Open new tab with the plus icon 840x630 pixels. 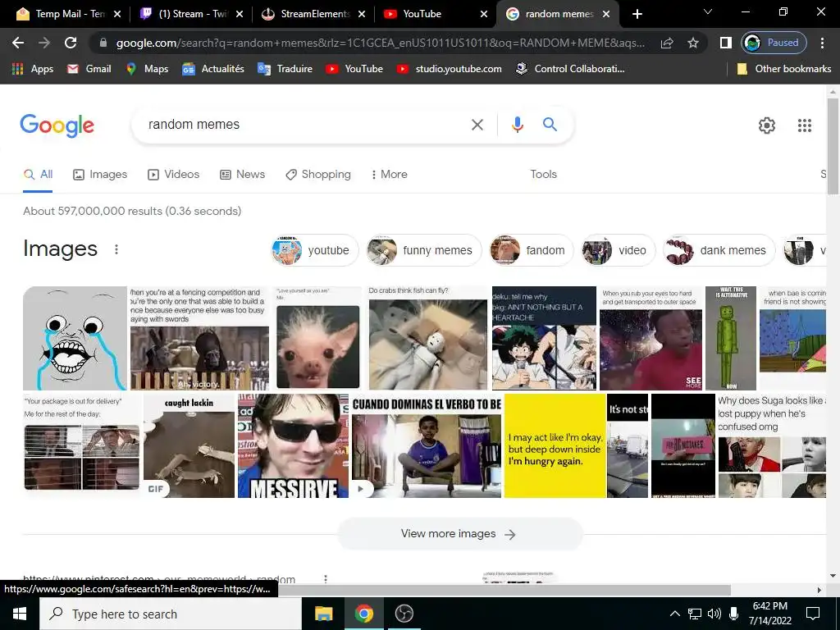[x=637, y=14]
